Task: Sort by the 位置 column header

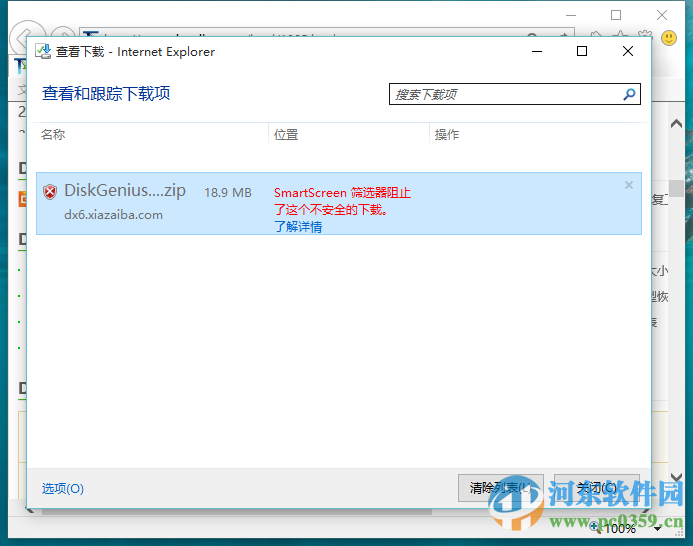Action: [286, 134]
